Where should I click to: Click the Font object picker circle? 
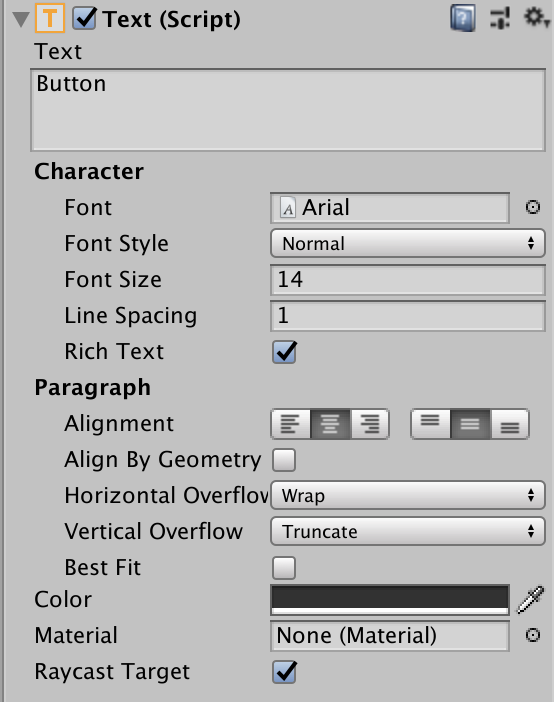[533, 207]
